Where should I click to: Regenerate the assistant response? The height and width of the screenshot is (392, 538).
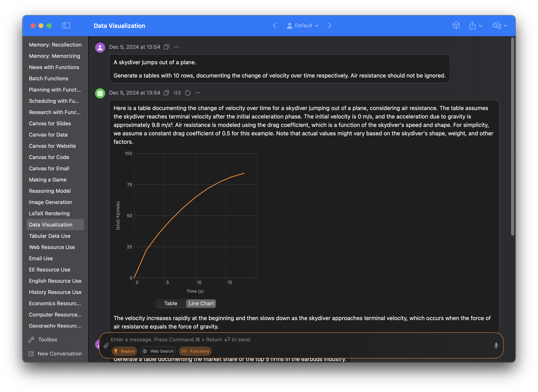(188, 93)
